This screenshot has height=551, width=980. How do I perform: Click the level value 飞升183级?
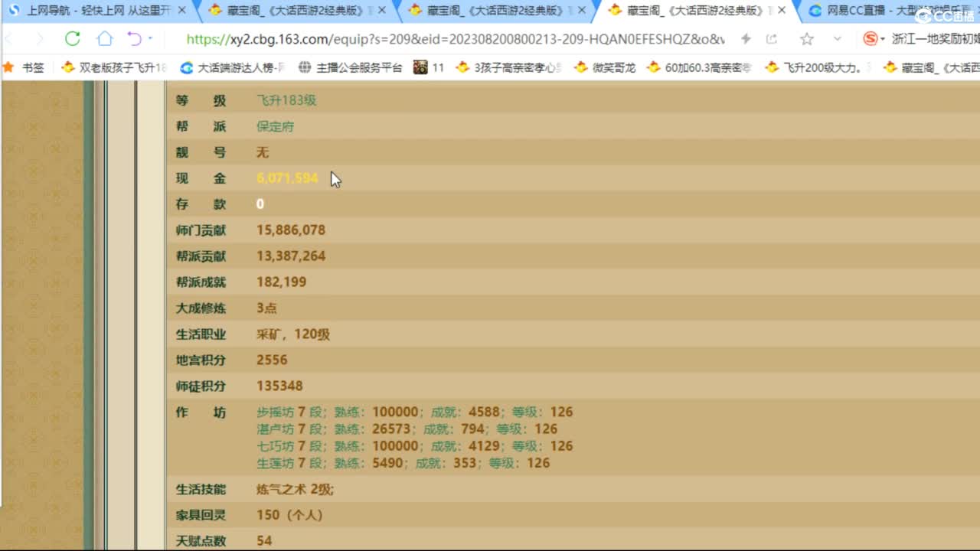(x=286, y=100)
